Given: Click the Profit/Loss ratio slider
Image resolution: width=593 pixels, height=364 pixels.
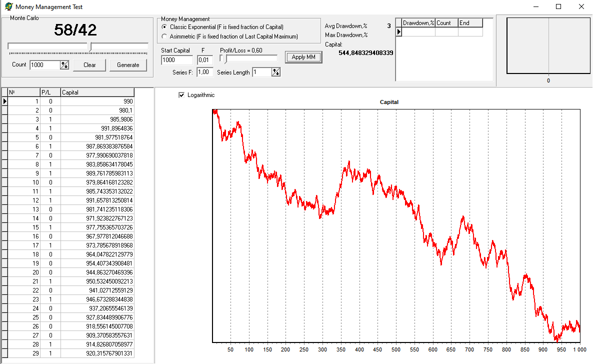Looking at the screenshot, I should point(248,58).
